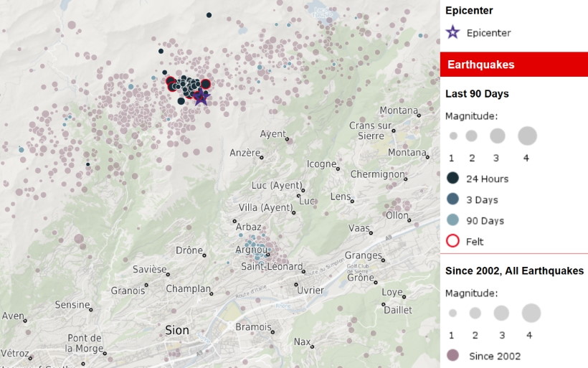Screen dimensions: 588x368
Task: Click the Anzère village label
Action: tap(245, 153)
